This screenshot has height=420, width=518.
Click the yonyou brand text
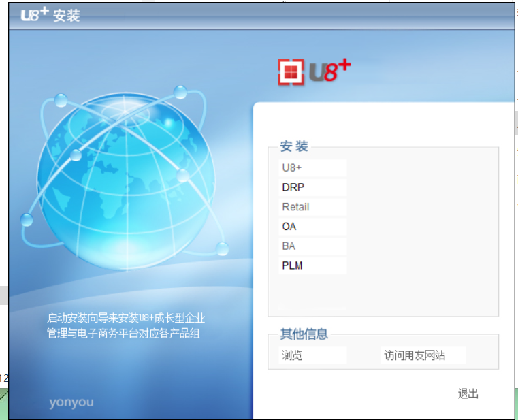71,402
